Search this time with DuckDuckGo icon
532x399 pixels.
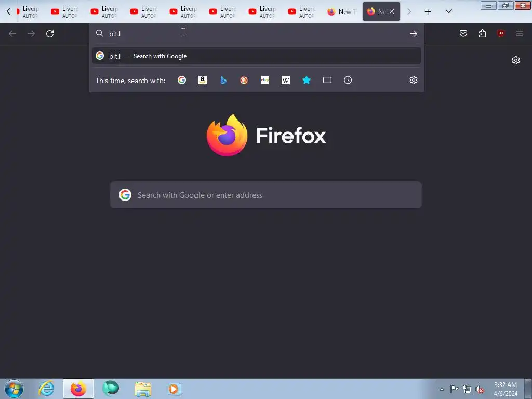coord(244,80)
